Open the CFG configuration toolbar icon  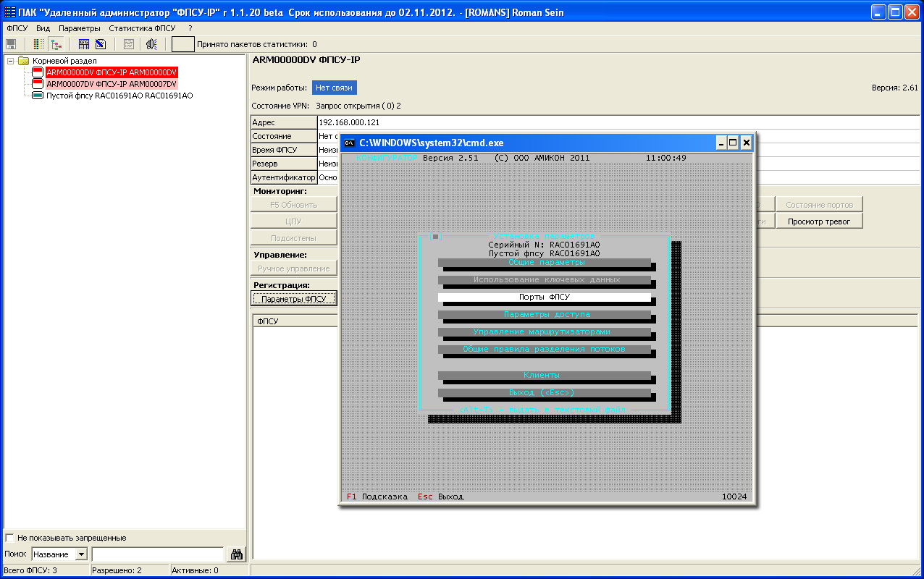(x=84, y=44)
